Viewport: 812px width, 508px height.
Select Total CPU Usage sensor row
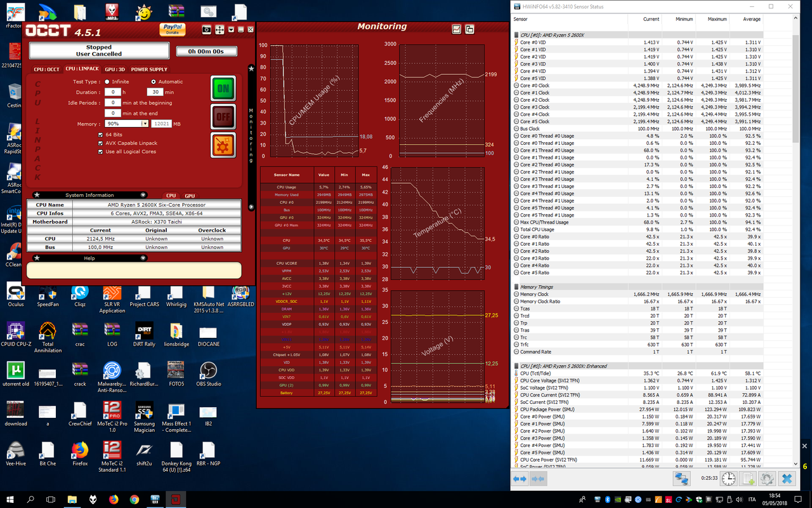(x=638, y=229)
